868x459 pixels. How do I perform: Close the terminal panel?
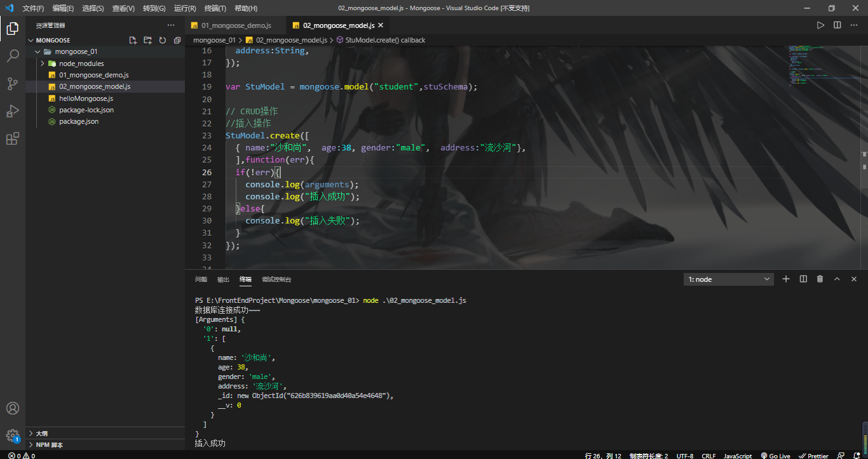pos(854,279)
